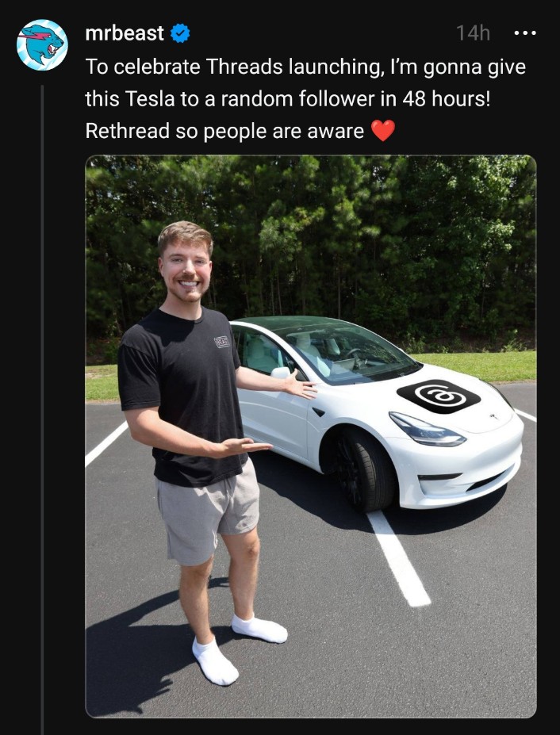Click the gray shorts in the photo

[x=207, y=512]
